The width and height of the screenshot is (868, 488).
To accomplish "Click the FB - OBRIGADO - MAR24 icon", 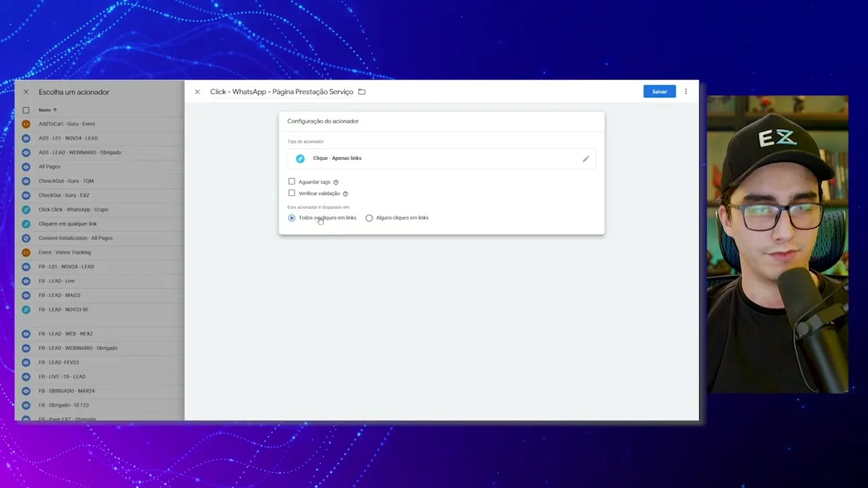I will point(26,391).
